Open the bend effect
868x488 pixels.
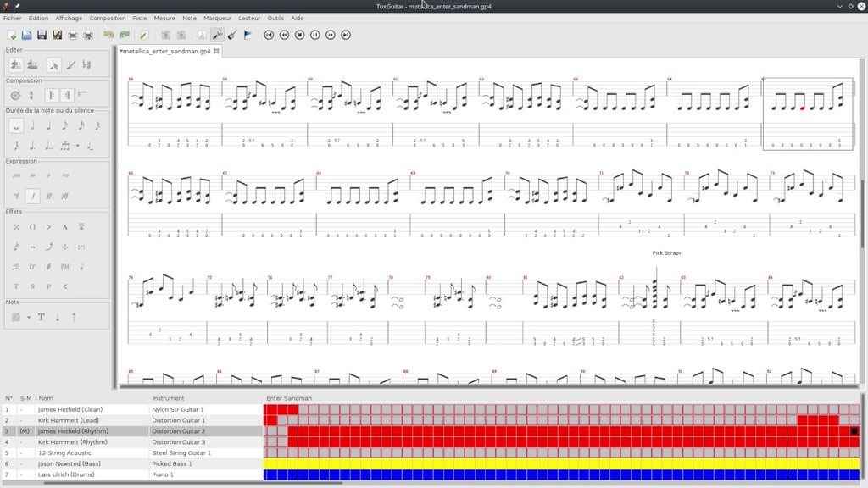click(48, 247)
